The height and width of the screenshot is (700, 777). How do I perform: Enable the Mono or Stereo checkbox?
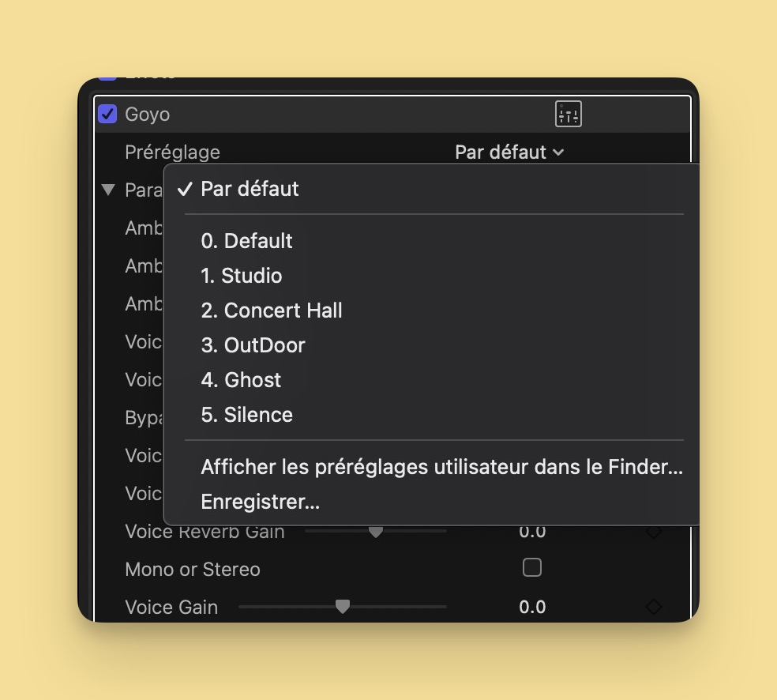(x=532, y=567)
